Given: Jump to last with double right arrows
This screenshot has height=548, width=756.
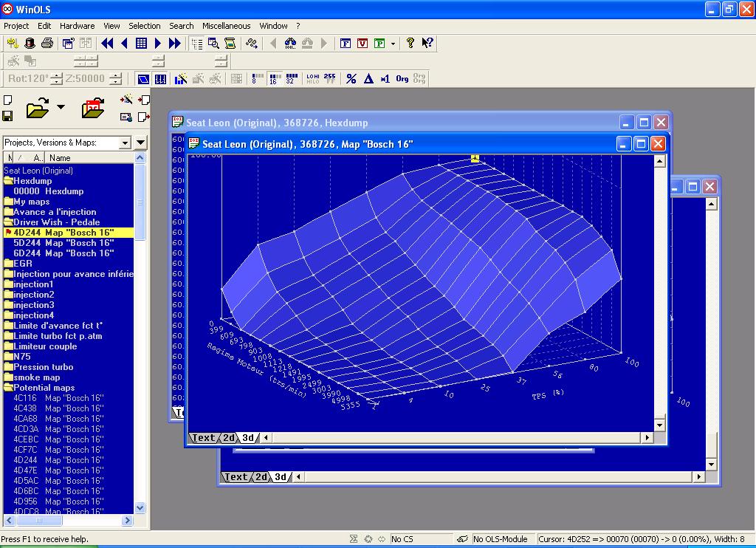Looking at the screenshot, I should pos(174,44).
